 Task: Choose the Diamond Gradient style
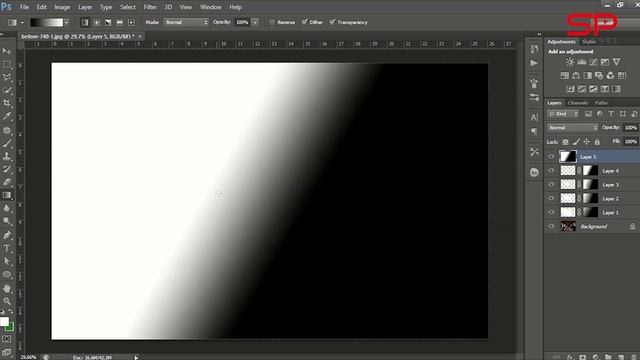[x=131, y=22]
